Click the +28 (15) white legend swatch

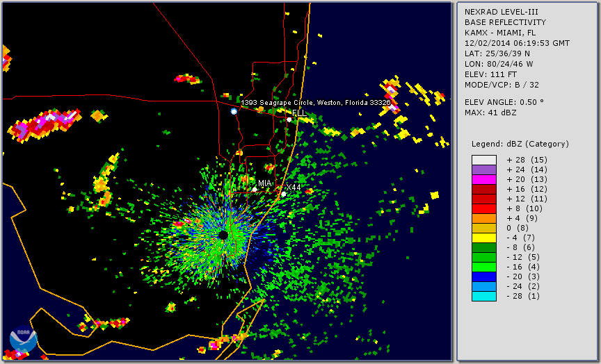pyautogui.click(x=483, y=160)
